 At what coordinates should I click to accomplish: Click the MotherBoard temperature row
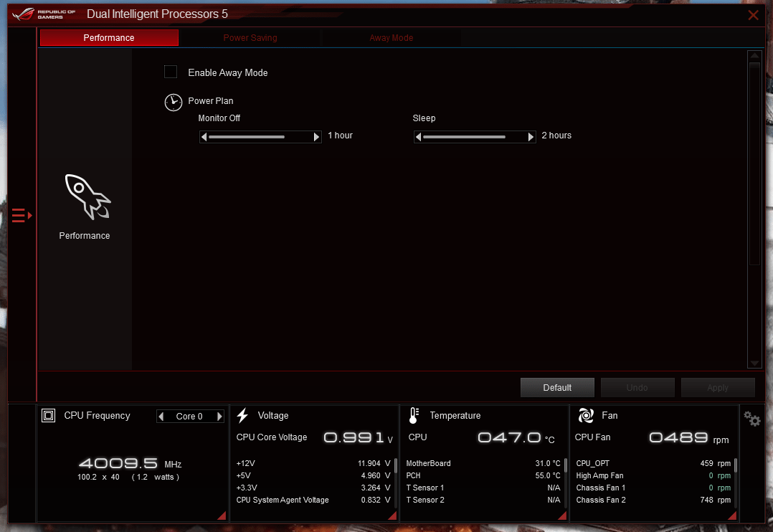[483, 463]
